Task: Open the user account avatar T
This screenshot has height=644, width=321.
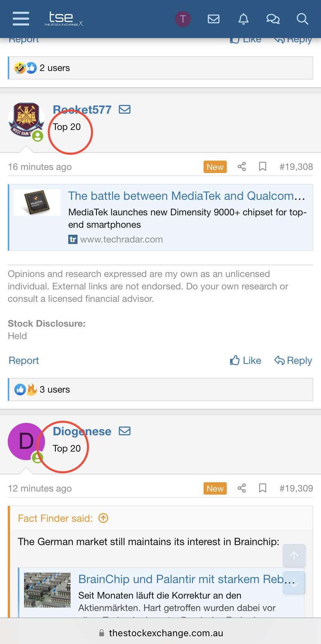Action: (x=183, y=19)
